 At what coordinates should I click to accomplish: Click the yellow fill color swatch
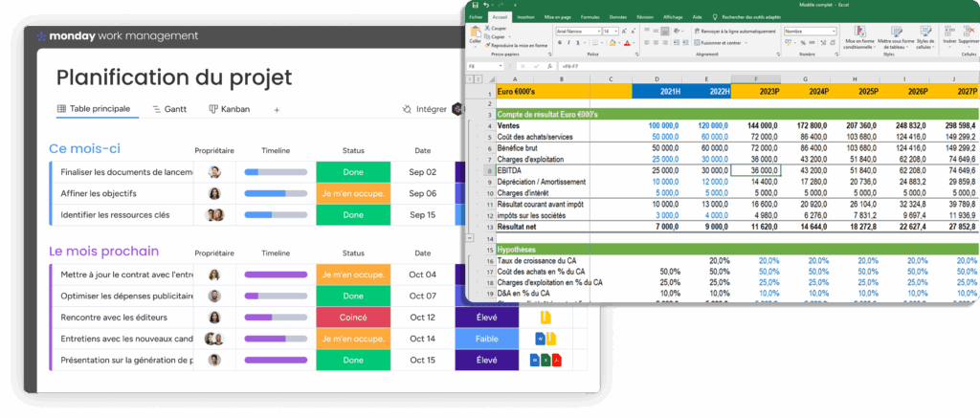[x=612, y=42]
